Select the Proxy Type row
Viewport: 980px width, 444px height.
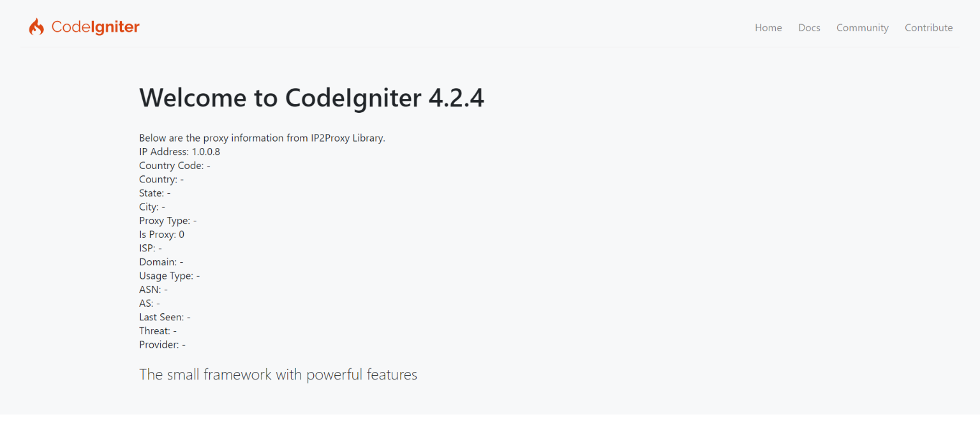click(168, 220)
